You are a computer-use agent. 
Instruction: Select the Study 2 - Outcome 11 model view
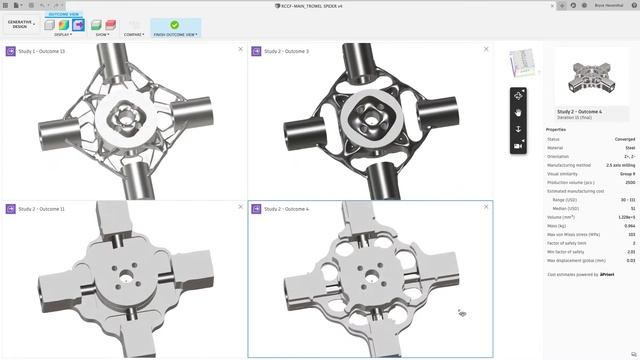tap(124, 280)
